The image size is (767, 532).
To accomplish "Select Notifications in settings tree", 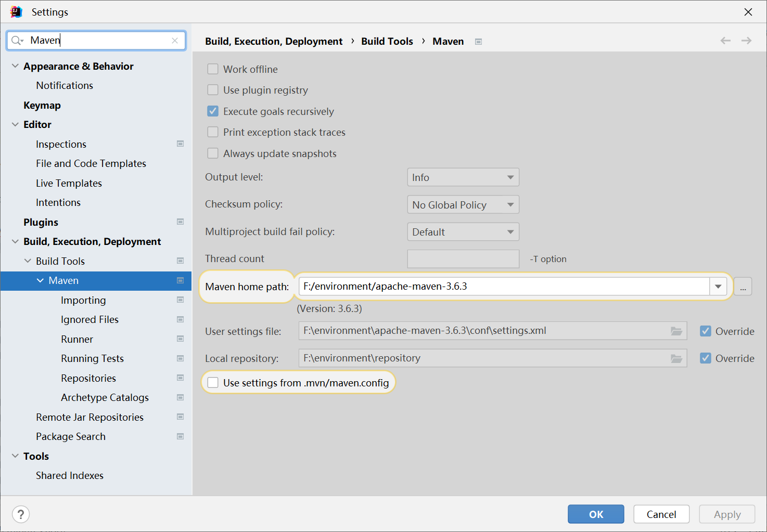I will tap(65, 85).
